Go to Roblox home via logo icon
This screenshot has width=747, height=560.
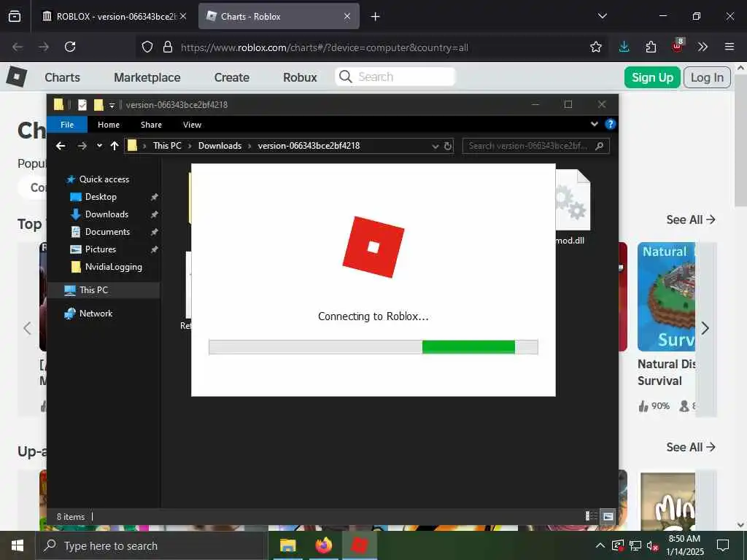click(17, 77)
